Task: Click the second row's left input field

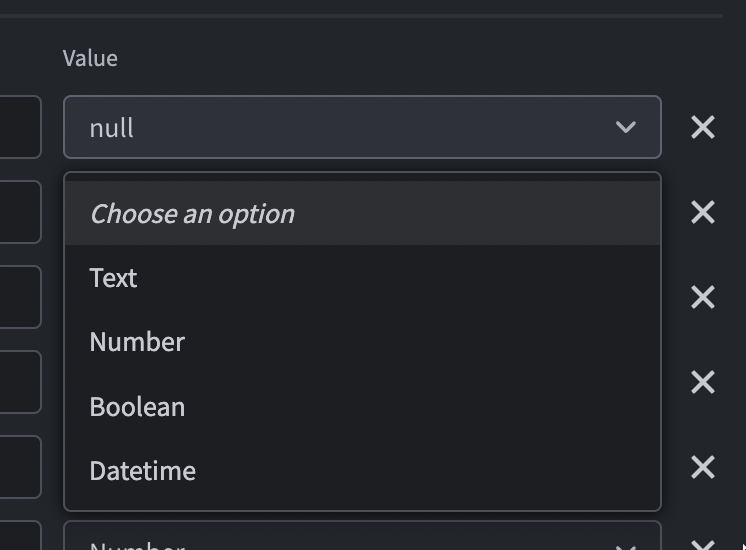Action: coord(19,212)
